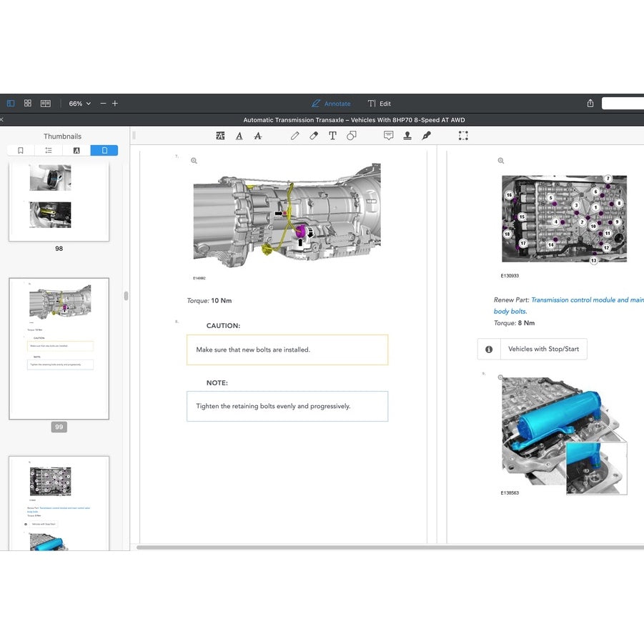Switch to Annotate mode tab
The image size is (644, 644).
[x=331, y=104]
